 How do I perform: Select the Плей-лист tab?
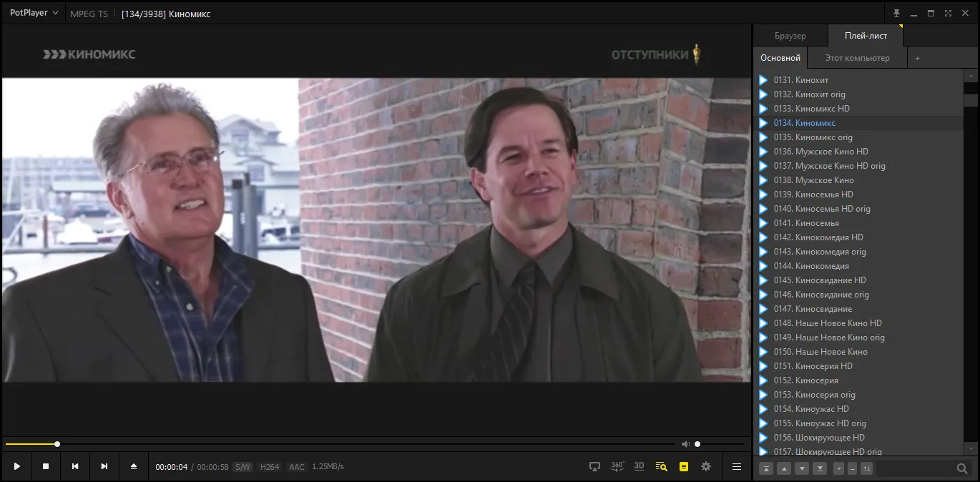[x=866, y=36]
